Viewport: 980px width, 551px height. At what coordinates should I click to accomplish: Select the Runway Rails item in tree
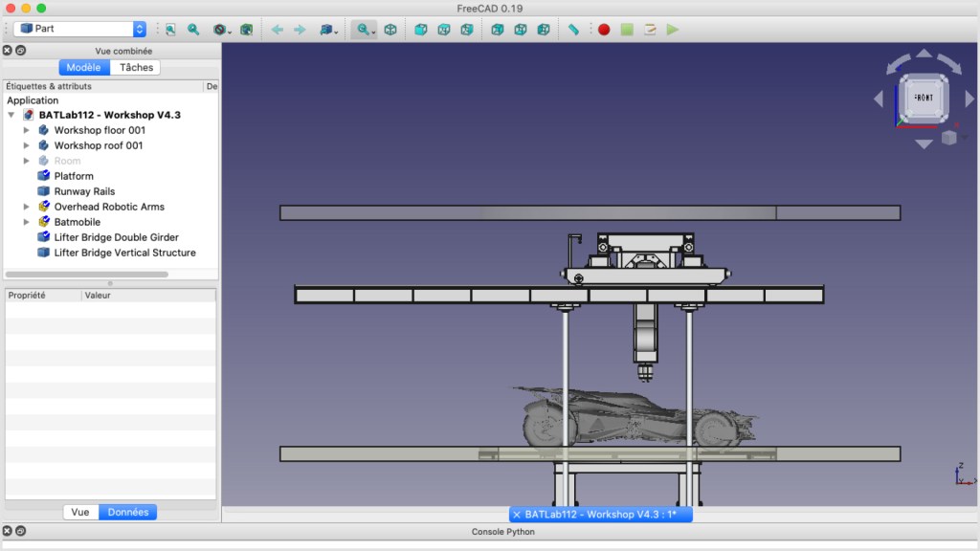pyautogui.click(x=84, y=191)
